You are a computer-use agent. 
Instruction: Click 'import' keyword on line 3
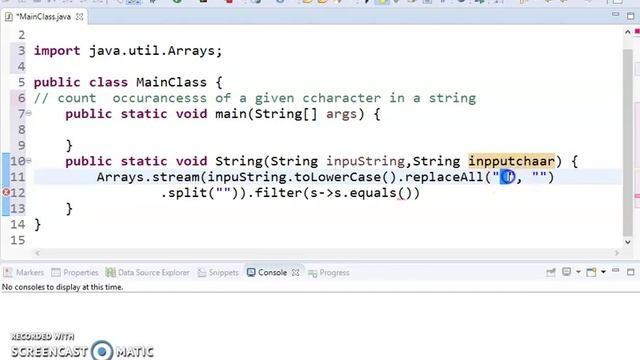click(57, 51)
